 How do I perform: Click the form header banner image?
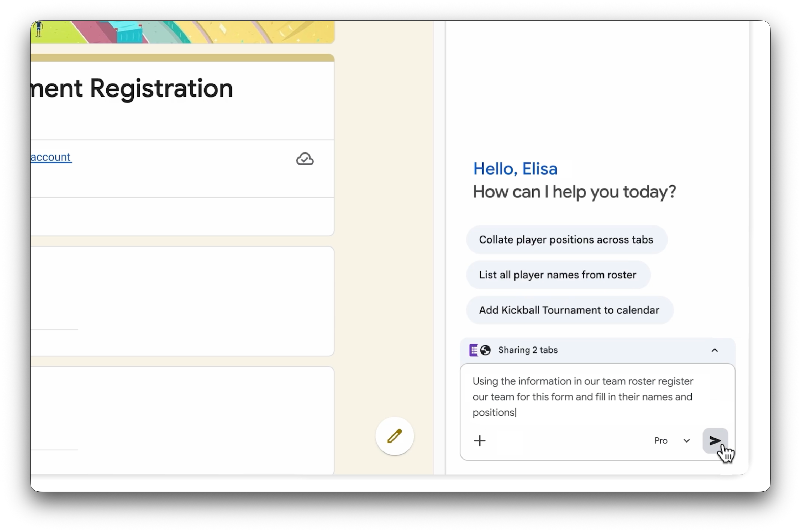[183, 32]
